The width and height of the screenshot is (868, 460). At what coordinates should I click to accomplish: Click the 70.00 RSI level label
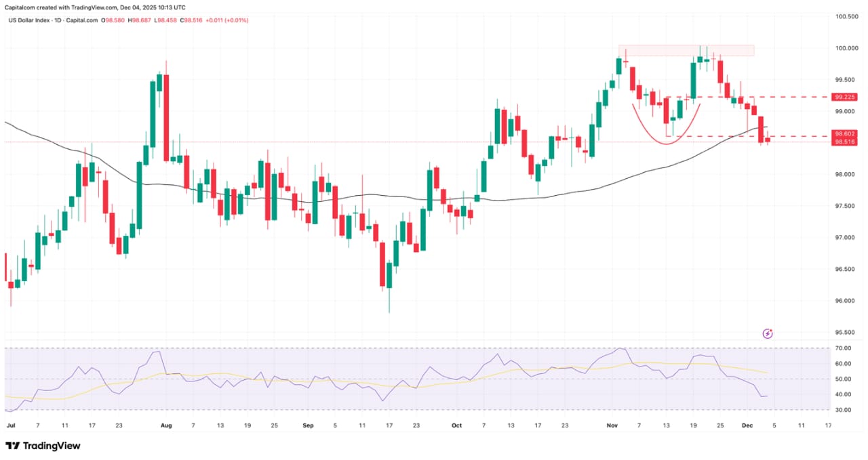click(843, 348)
